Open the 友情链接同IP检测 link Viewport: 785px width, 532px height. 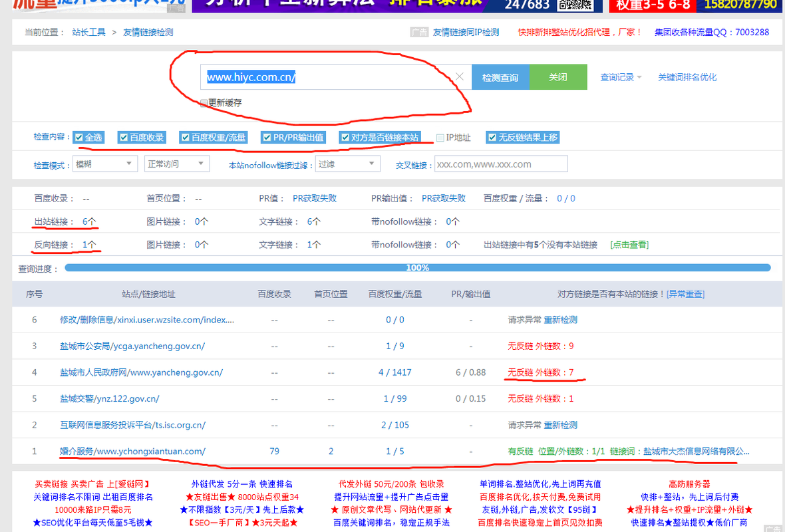(466, 32)
